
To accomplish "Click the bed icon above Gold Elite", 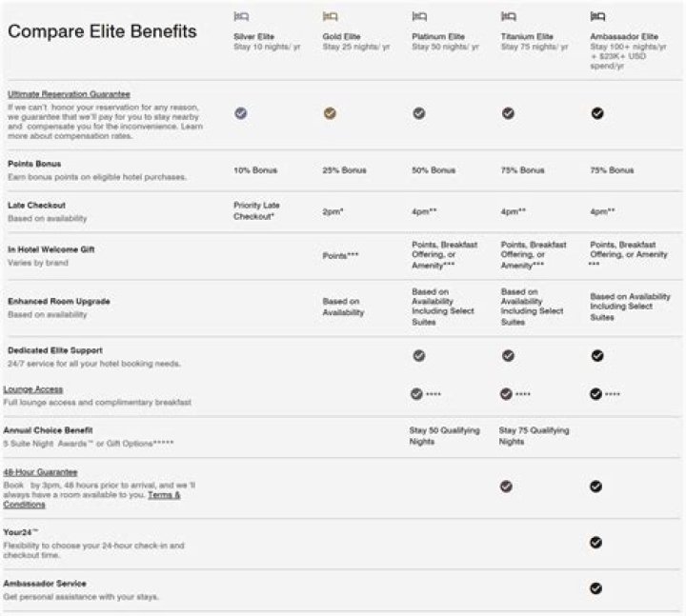I will (331, 16).
